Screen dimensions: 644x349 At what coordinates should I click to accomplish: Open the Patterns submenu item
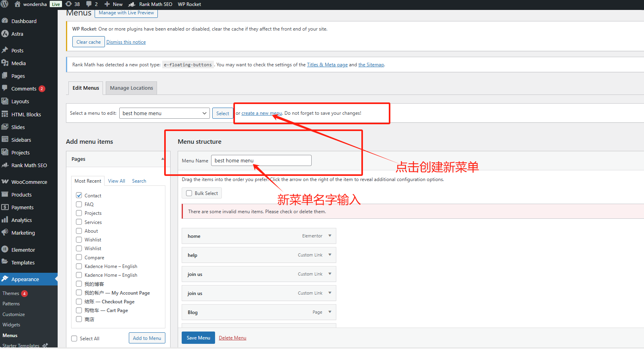11,304
